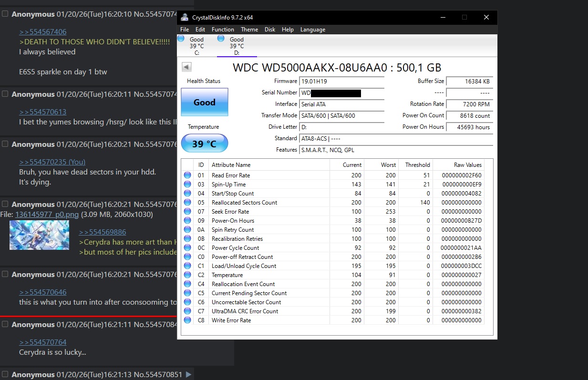Click the Buffer Size field 16384 KB
The image size is (588, 380).
469,82
